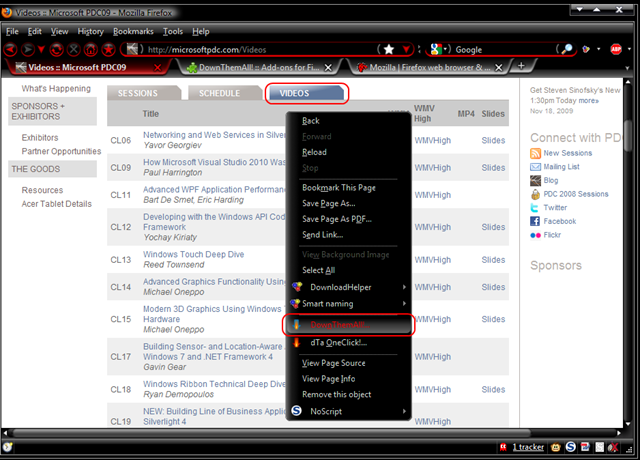Click the Reload page toolbar icon
The width and height of the screenshot is (640, 460).
tap(57, 50)
